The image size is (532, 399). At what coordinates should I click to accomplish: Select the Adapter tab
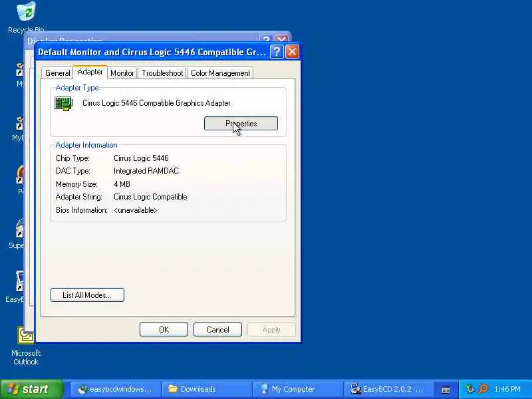tap(90, 72)
